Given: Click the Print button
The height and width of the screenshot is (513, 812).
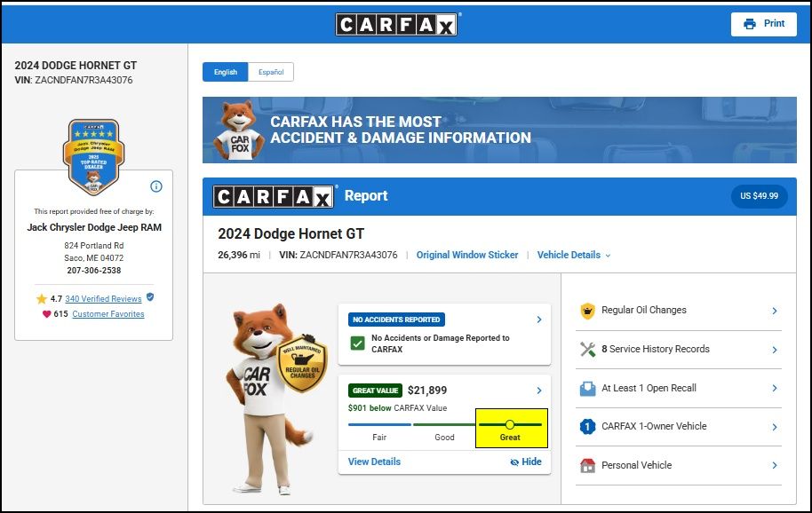Looking at the screenshot, I should pyautogui.click(x=764, y=24).
